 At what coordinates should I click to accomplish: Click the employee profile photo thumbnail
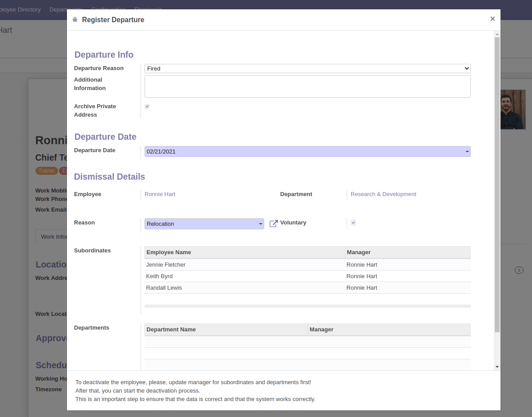point(513,110)
